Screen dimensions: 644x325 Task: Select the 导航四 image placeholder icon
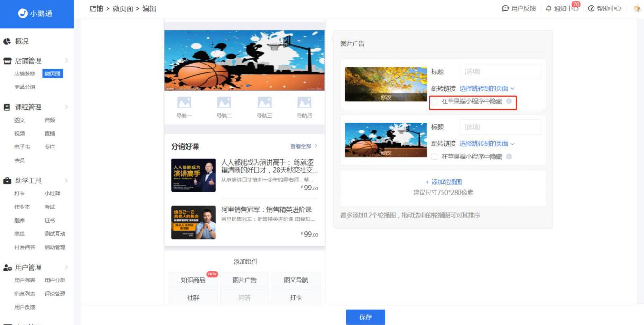click(304, 103)
